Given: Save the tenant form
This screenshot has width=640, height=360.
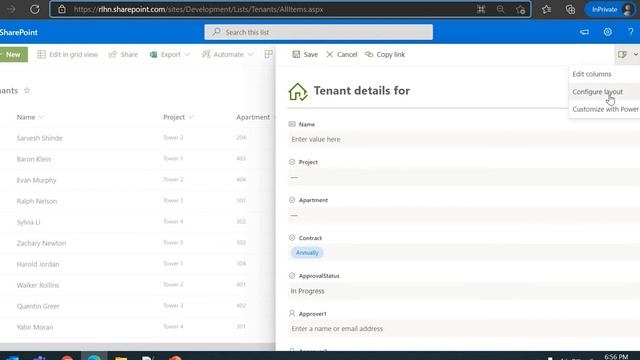Looking at the screenshot, I should point(305,54).
